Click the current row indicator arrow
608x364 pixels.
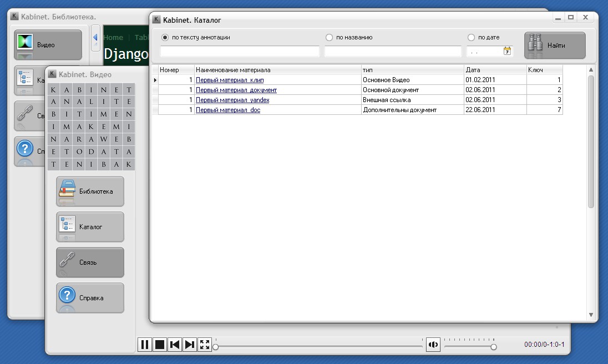point(155,80)
